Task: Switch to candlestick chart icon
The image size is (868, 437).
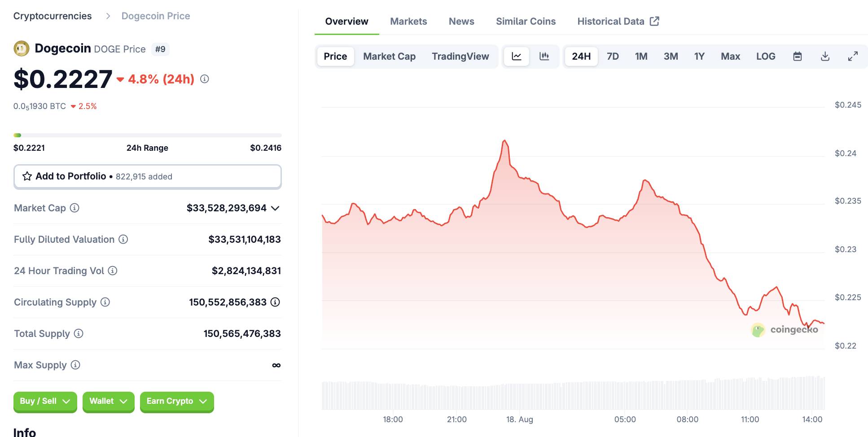Action: pyautogui.click(x=544, y=57)
